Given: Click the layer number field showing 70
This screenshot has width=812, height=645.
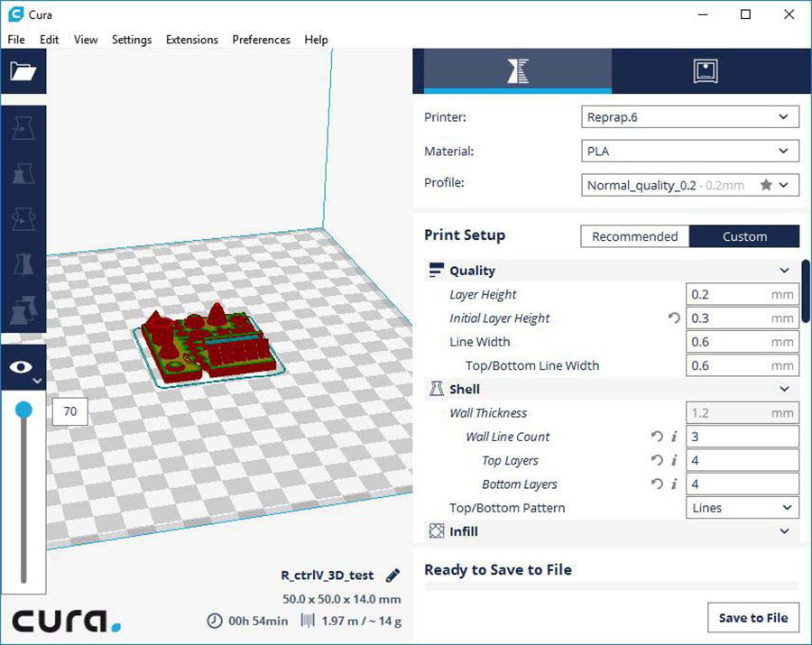Looking at the screenshot, I should (69, 411).
